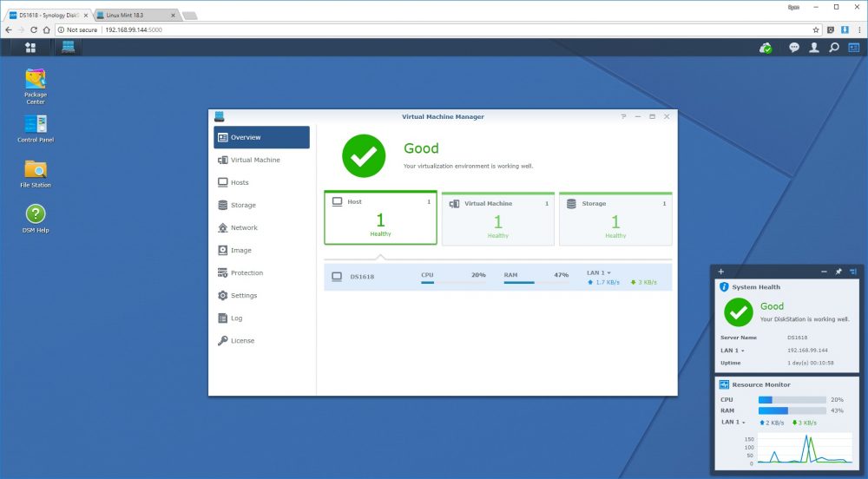Open the user Options person icon
This screenshot has height=479, width=868.
click(814, 48)
